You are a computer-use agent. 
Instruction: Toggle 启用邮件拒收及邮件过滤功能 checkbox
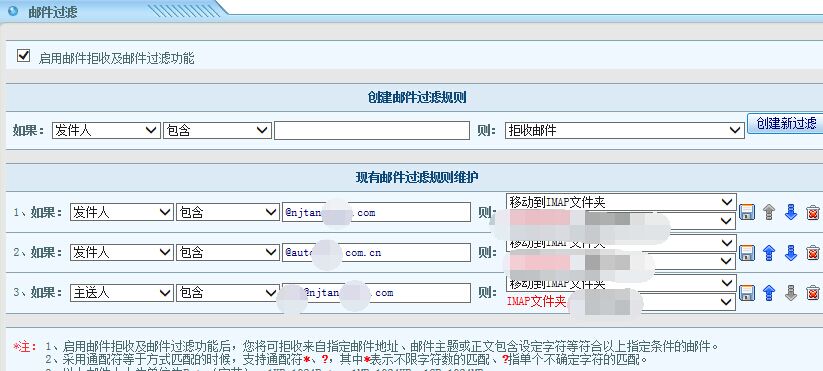click(x=23, y=56)
